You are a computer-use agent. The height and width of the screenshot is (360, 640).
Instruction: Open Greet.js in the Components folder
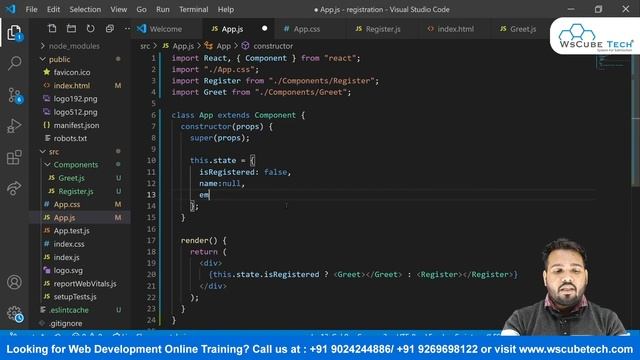coord(71,178)
